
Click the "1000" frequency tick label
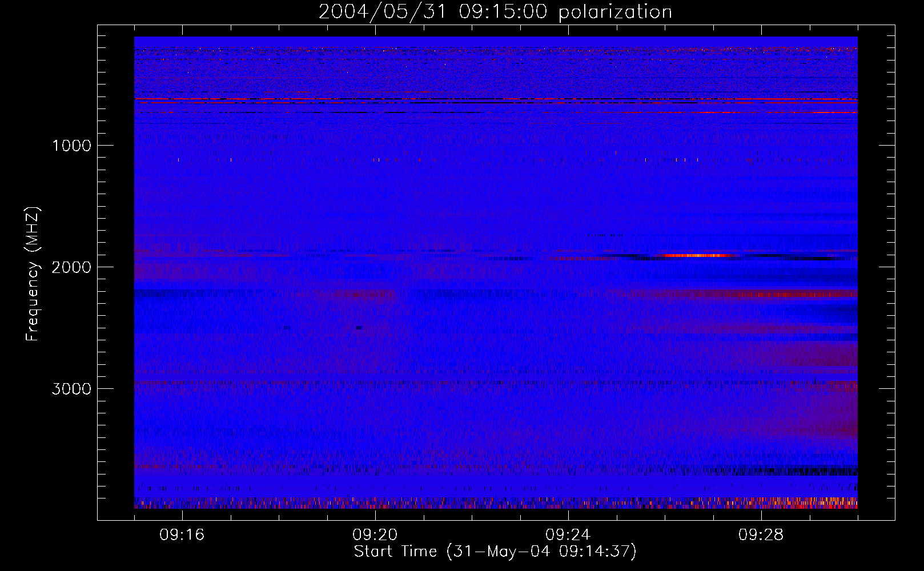(x=71, y=146)
